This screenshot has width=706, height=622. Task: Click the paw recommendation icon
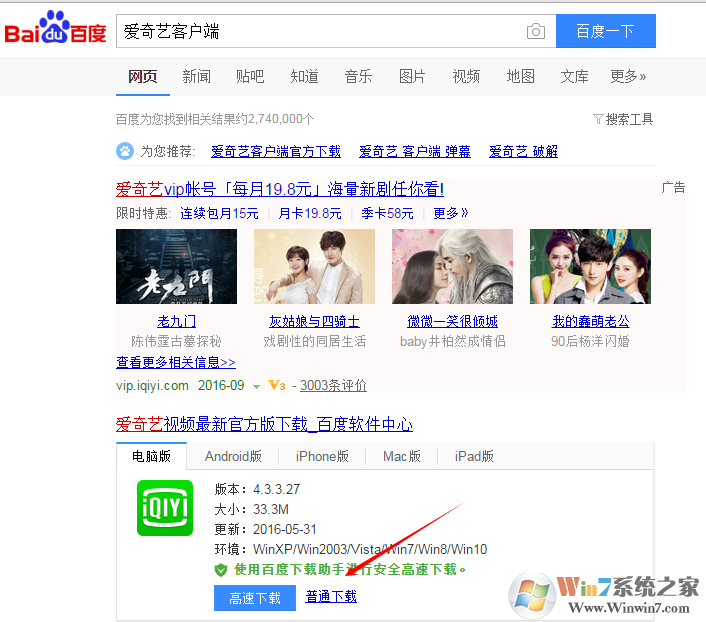pyautogui.click(x=125, y=151)
